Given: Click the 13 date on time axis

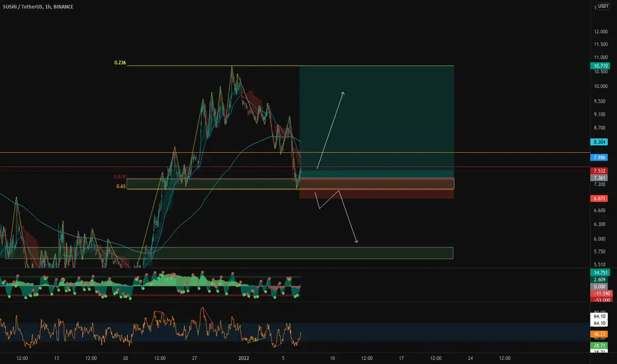Looking at the screenshot, I should click(x=57, y=358).
